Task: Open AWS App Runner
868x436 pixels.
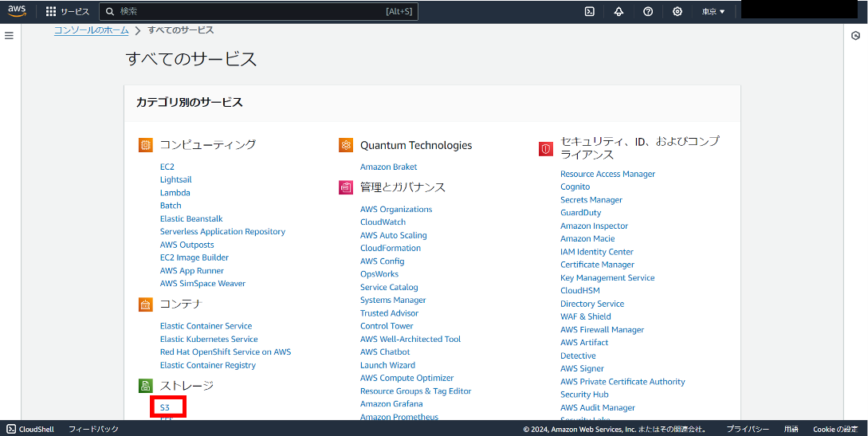Action: coord(192,270)
